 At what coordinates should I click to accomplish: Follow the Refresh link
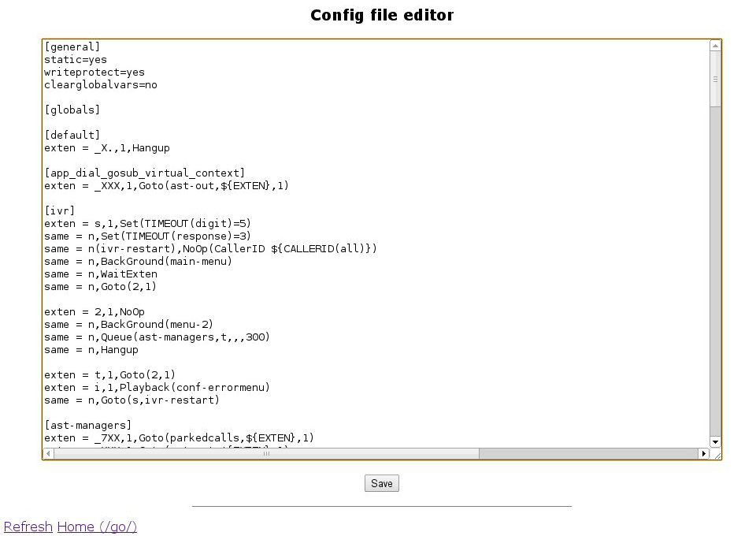(28, 527)
